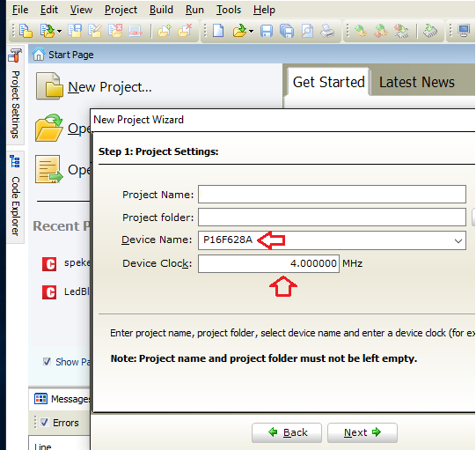This screenshot has width=476, height=450.
Task: Click the Save File floppy icon
Action: 267,31
